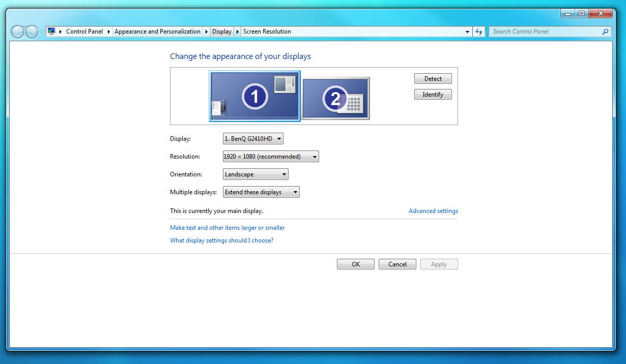Click the Back navigation arrow button

17,32
